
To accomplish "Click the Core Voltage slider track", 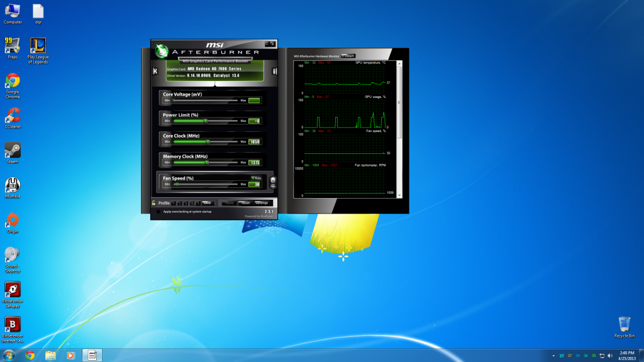I will pyautogui.click(x=206, y=100).
